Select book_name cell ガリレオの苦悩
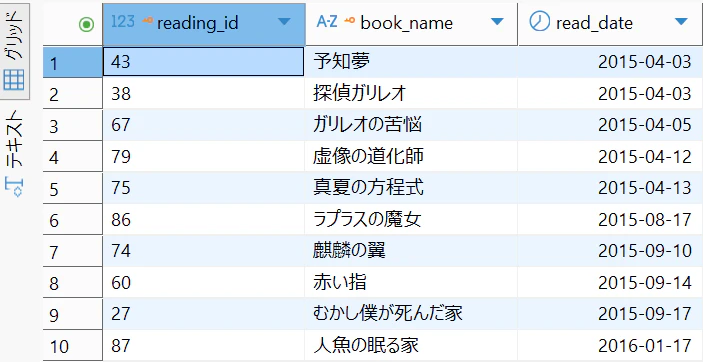 tap(412, 125)
